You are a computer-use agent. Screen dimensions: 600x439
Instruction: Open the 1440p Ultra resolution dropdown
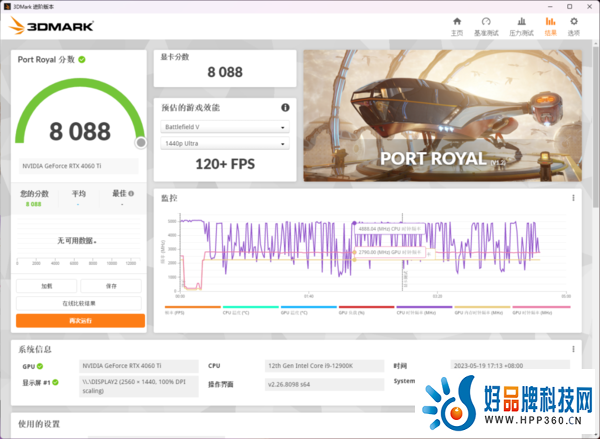225,144
